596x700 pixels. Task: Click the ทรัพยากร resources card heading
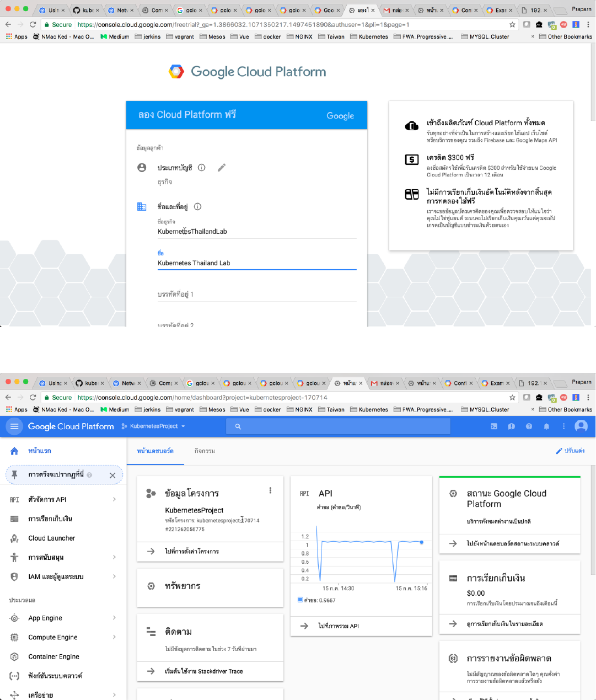pyautogui.click(x=182, y=586)
